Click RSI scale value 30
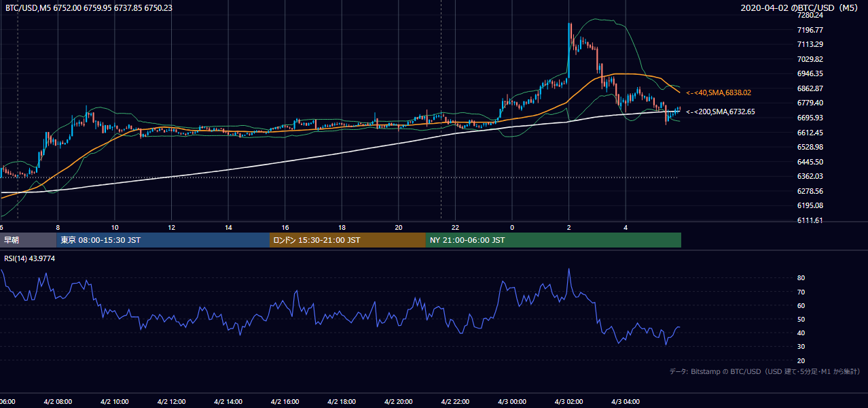 click(x=801, y=347)
